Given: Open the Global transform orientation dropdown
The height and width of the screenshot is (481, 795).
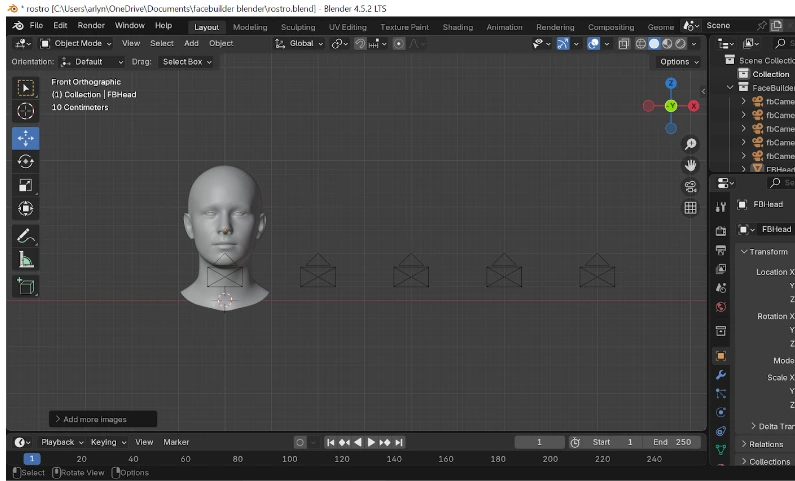Looking at the screenshot, I should tap(300, 44).
